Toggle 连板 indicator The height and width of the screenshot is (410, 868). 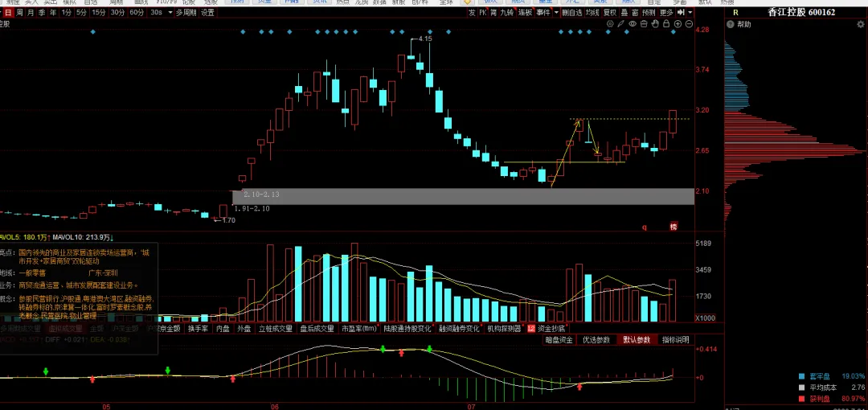coord(525,12)
